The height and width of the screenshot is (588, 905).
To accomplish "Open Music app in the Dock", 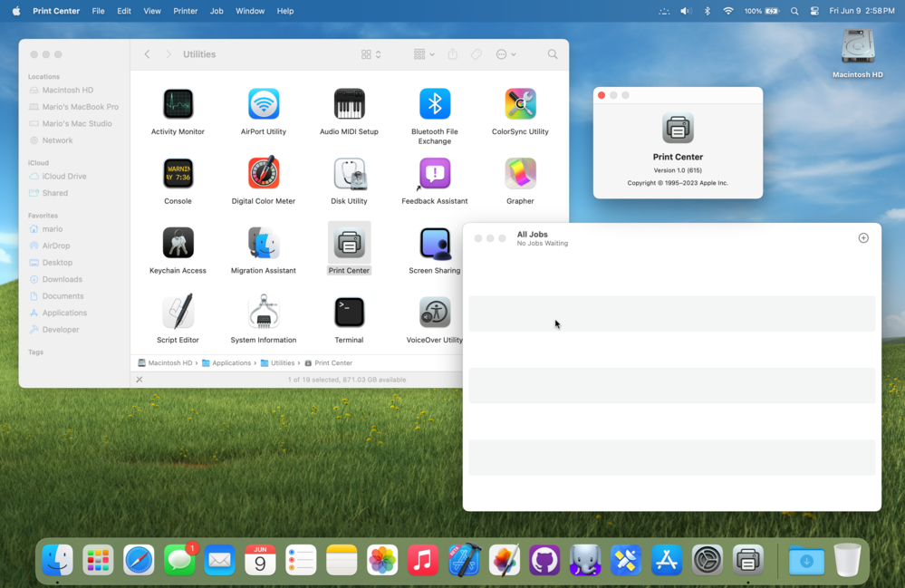I will [422, 560].
